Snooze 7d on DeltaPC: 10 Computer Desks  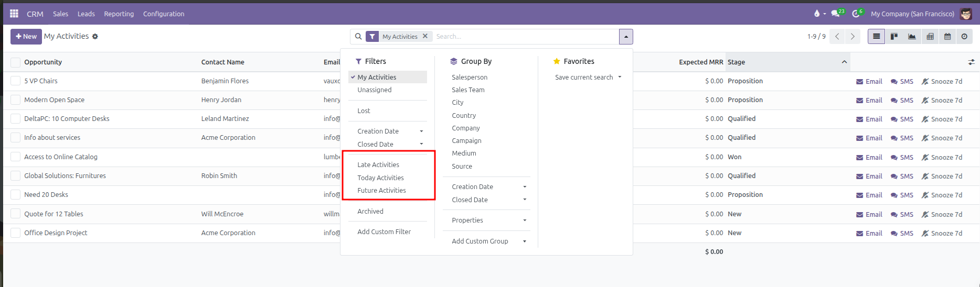942,119
